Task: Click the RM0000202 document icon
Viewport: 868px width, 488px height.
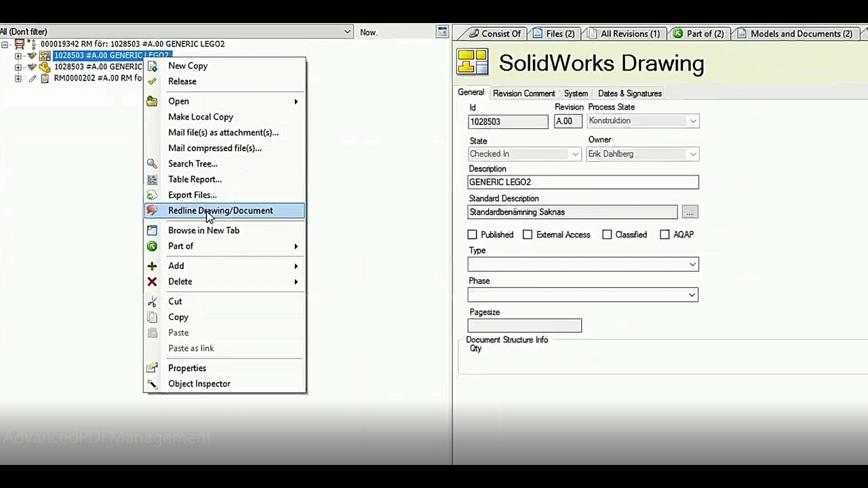Action: click(x=45, y=78)
